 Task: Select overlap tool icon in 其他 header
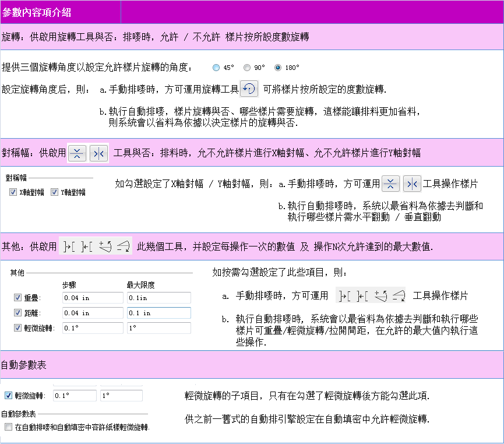click(69, 246)
